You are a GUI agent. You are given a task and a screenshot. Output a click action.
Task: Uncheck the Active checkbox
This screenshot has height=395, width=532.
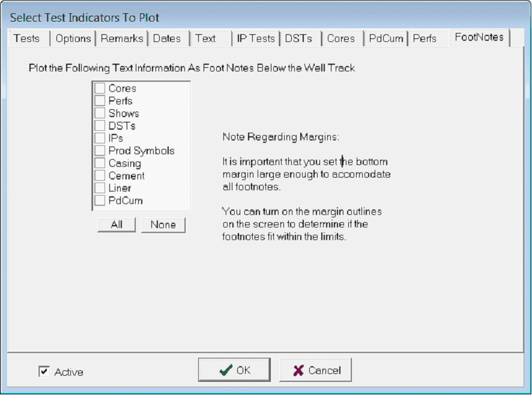tap(44, 372)
